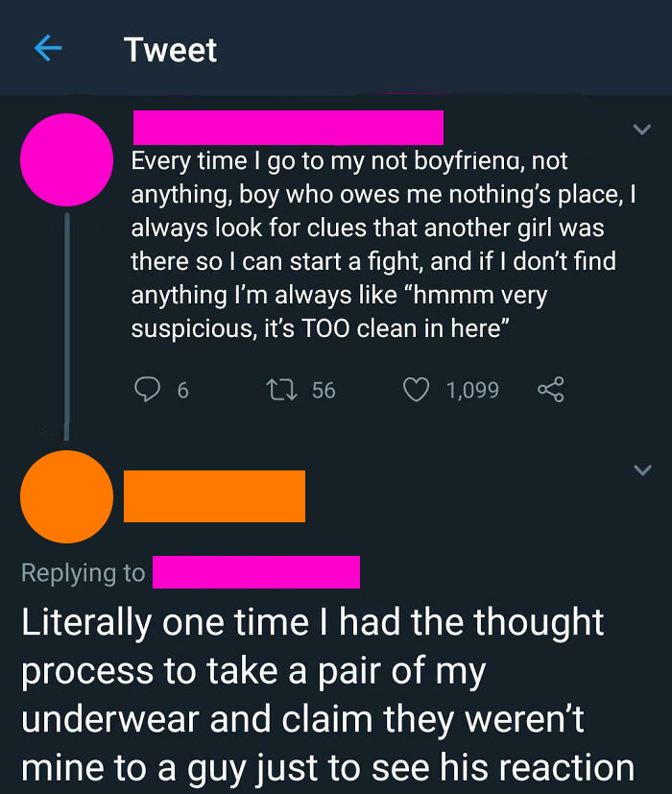672x794 pixels.
Task: Open the mentioned user after Replying to
Action: 256,571
